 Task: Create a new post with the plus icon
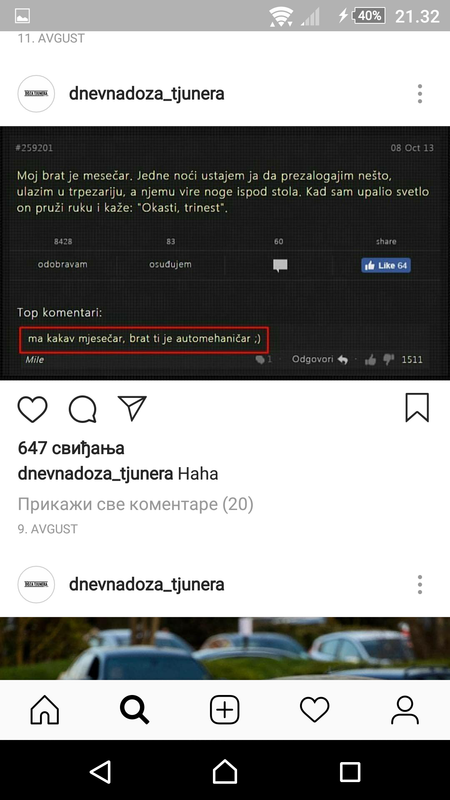tap(224, 710)
